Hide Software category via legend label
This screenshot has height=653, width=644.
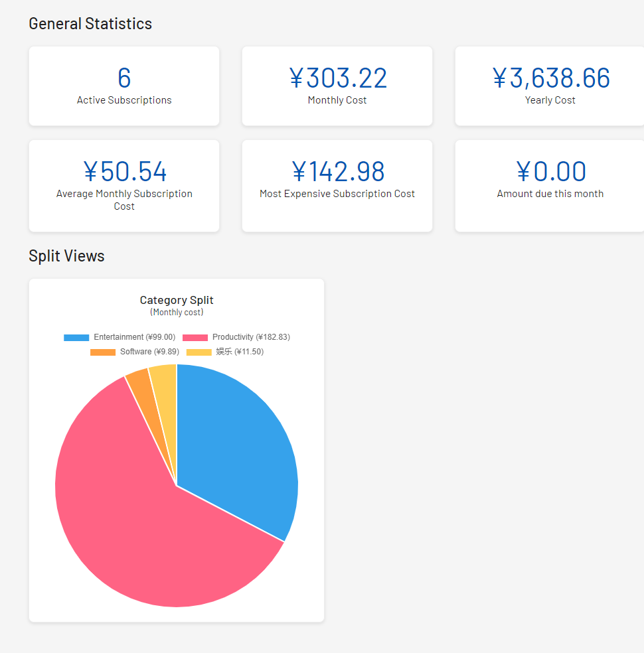(x=149, y=352)
